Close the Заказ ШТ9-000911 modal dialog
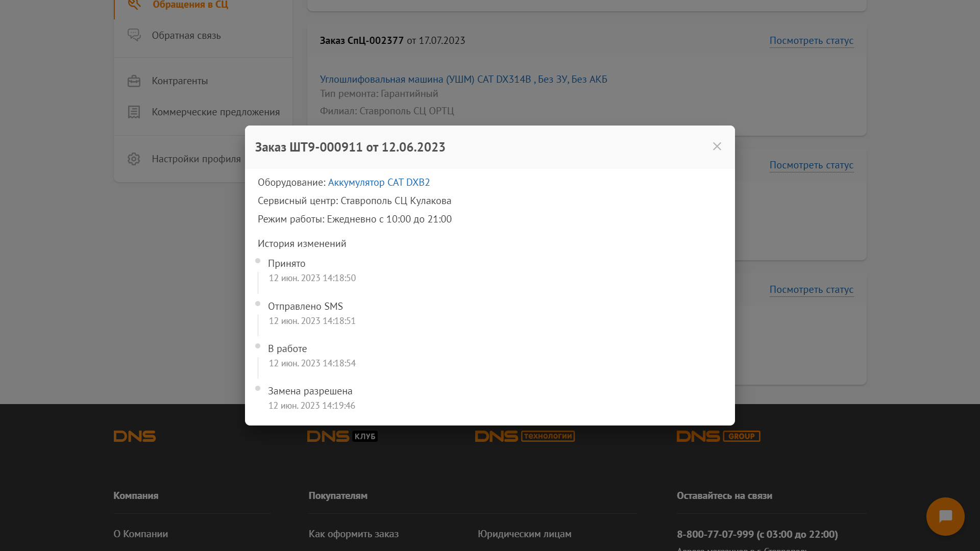This screenshot has height=551, width=980. coord(717,146)
